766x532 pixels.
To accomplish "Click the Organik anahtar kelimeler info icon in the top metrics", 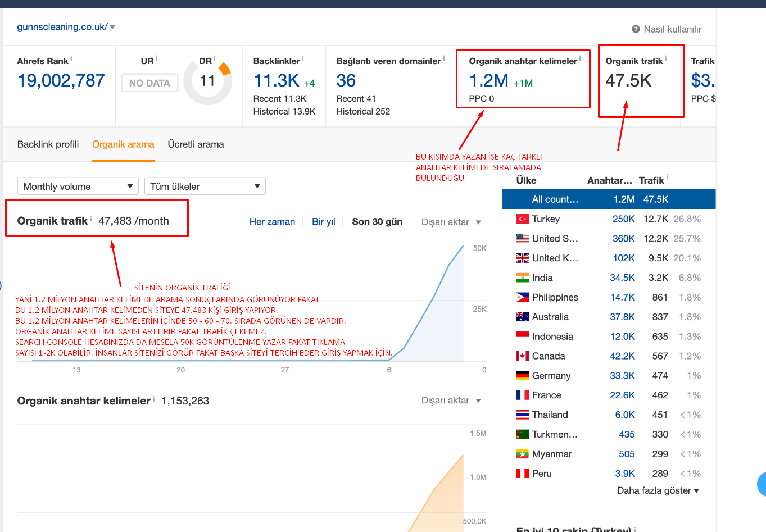I will click(x=580, y=58).
